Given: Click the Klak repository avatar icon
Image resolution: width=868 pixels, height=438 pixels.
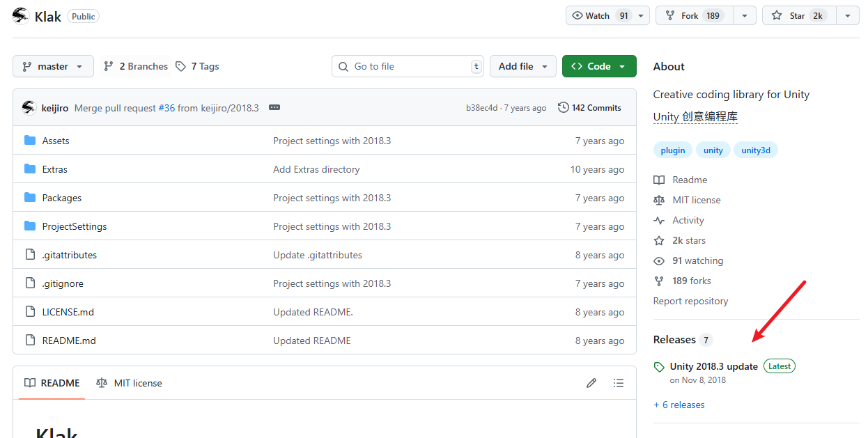Looking at the screenshot, I should coord(21,15).
